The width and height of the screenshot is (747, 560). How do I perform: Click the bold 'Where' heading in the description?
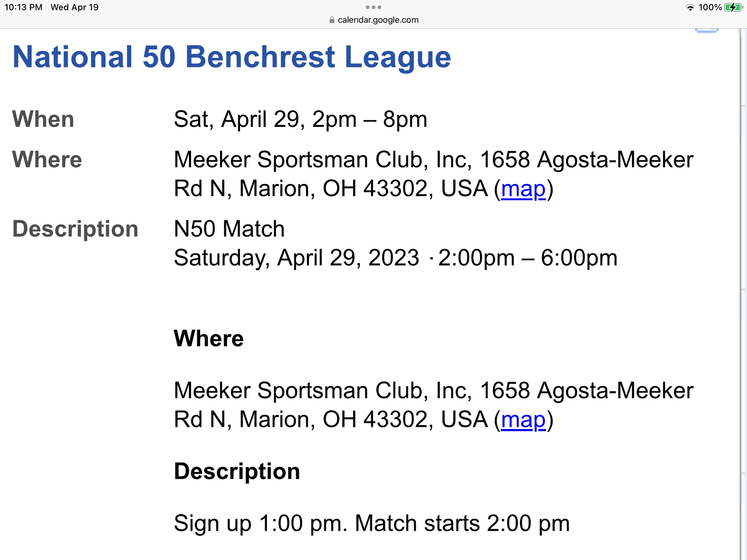point(209,338)
